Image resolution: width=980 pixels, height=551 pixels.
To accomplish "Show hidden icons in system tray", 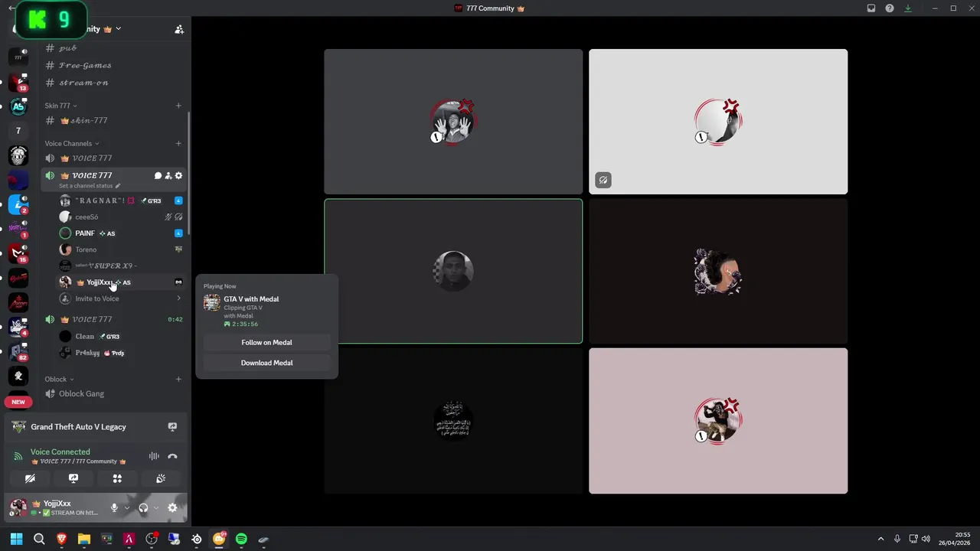I will pos(880,539).
